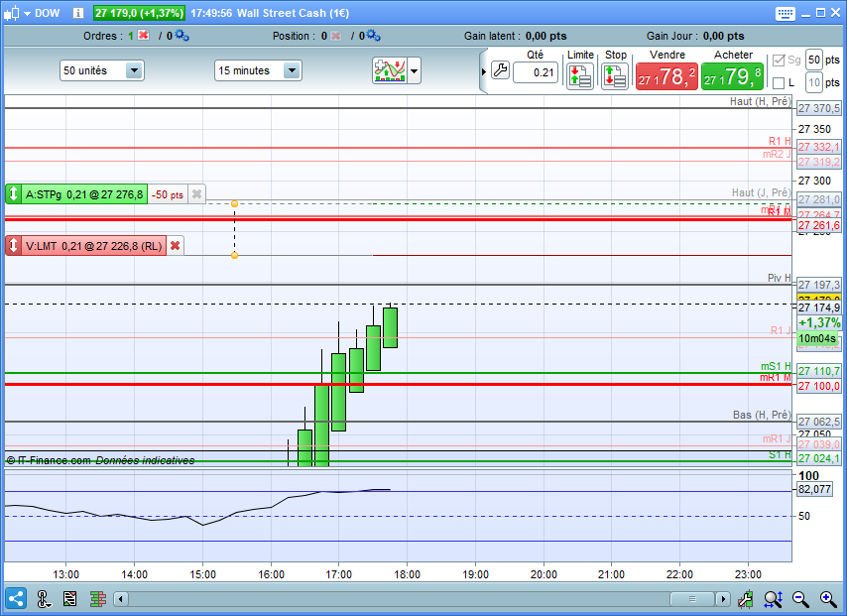Viewport: 847px width, 616px height.
Task: Click the scrollbar left arrow
Action: (121, 599)
